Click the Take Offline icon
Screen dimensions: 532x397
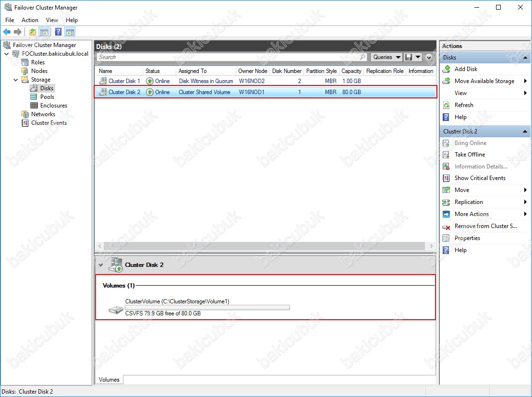[446, 155]
